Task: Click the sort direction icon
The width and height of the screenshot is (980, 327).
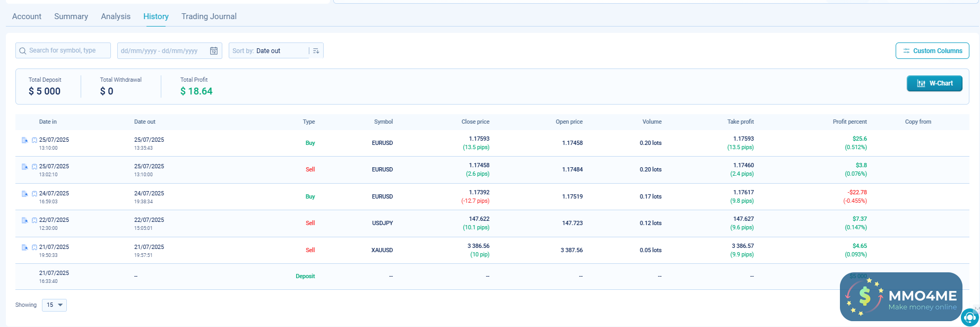Action: click(316, 51)
